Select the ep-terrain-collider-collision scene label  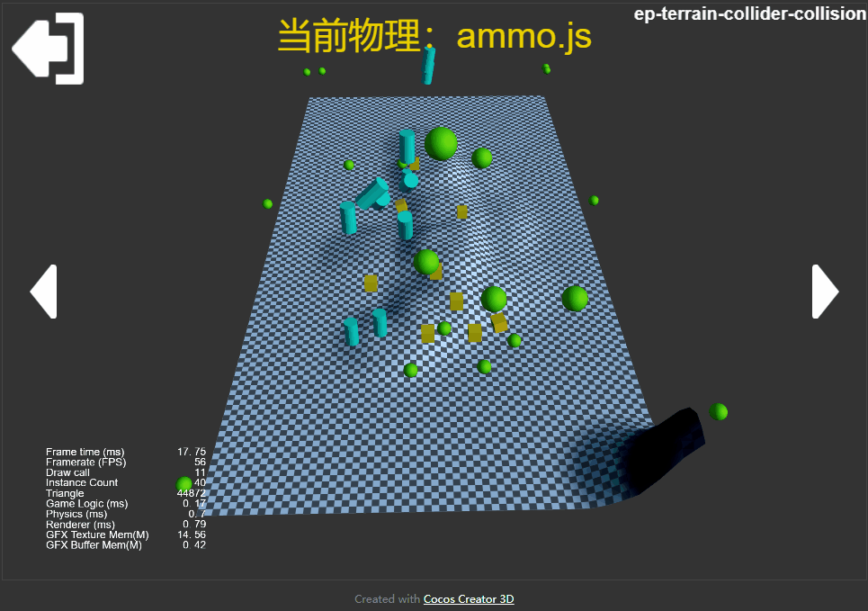(750, 13)
